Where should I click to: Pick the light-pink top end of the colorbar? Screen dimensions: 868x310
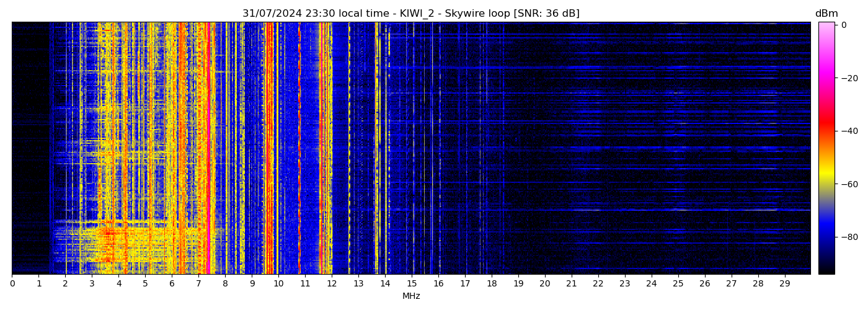(826, 24)
